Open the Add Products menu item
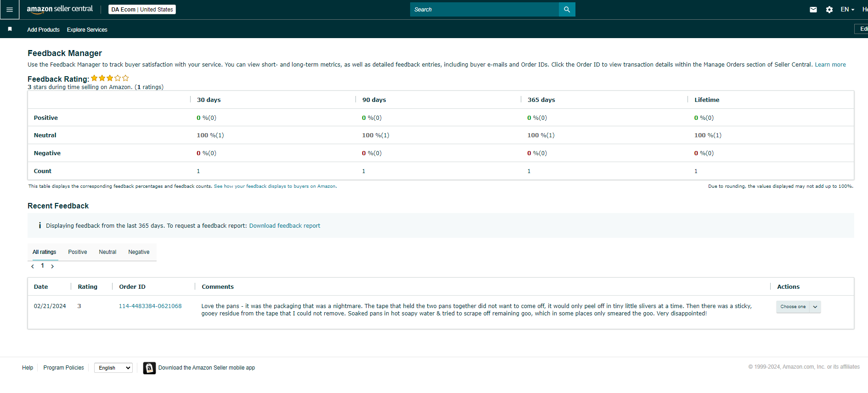Viewport: 868px width, 393px height. pyautogui.click(x=43, y=30)
